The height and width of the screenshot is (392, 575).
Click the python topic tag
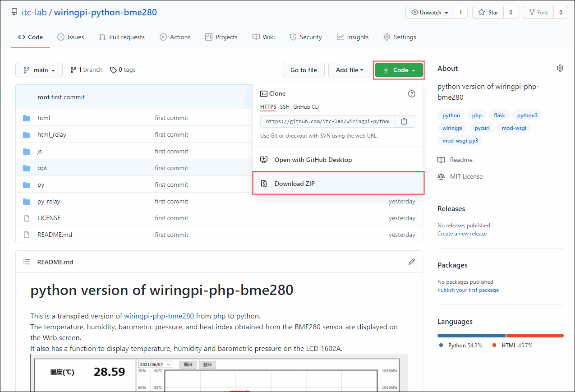(x=451, y=115)
